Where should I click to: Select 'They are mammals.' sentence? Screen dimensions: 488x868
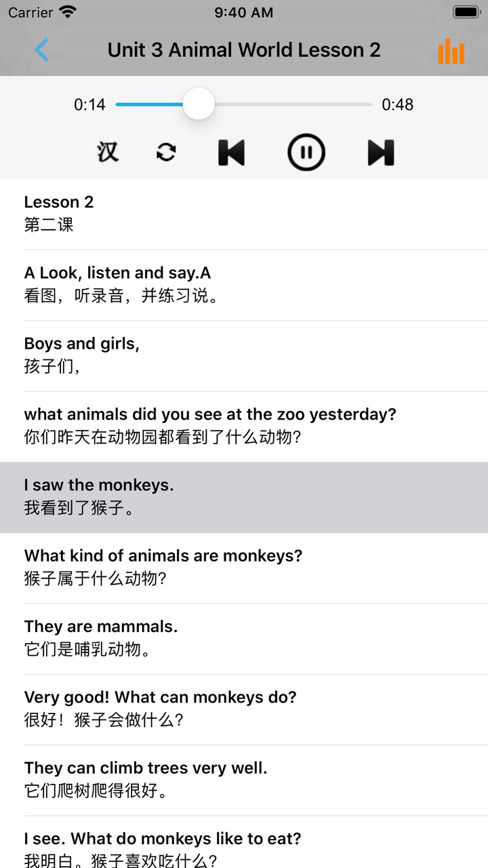[244, 637]
